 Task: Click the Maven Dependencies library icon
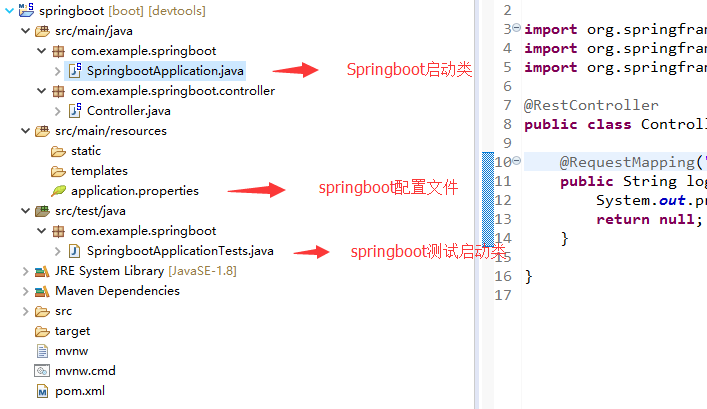click(x=42, y=291)
